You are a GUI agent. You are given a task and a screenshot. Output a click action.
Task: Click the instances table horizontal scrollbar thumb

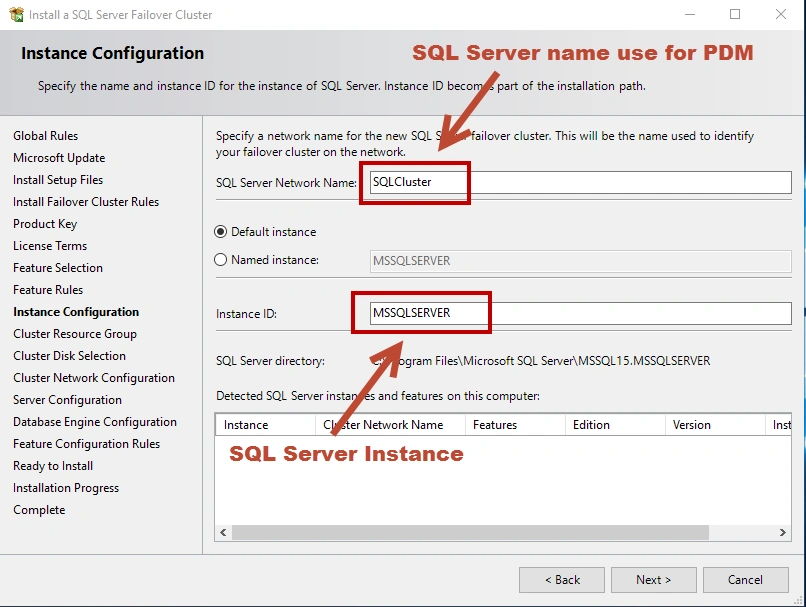tap(470, 532)
